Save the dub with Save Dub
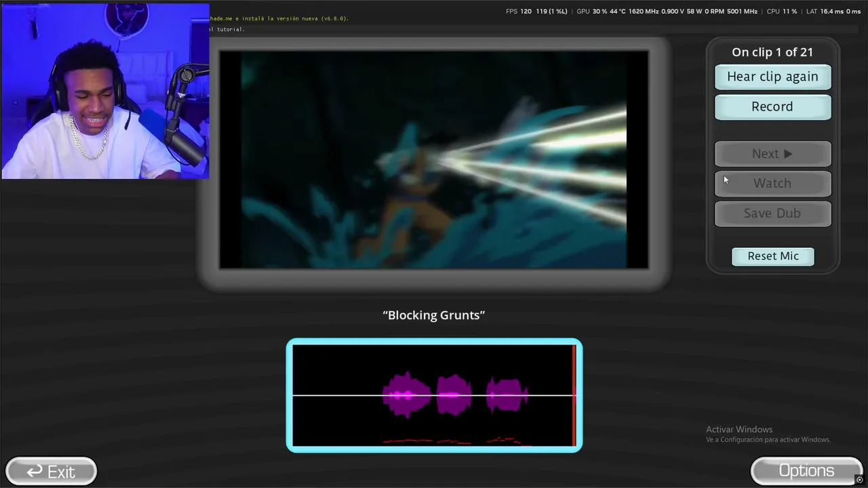 click(772, 213)
